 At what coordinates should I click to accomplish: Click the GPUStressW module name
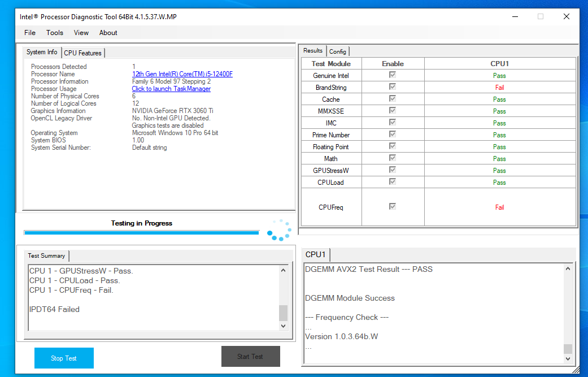[331, 171]
